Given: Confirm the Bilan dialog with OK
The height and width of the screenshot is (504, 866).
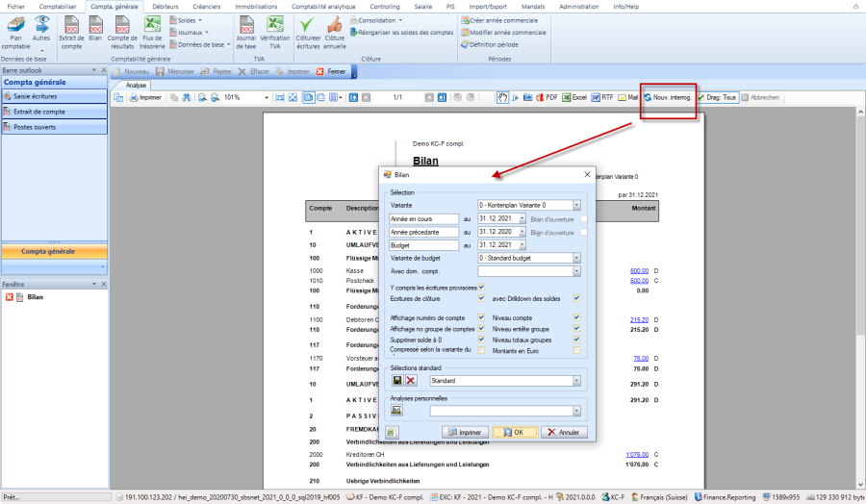Looking at the screenshot, I should pos(514,433).
